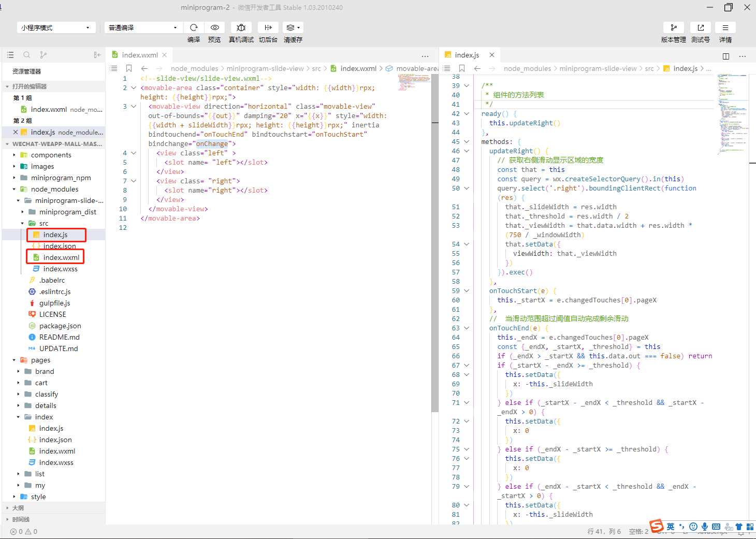Show the outline list icon in sidebar
This screenshot has height=539, width=756.
[x=10, y=55]
